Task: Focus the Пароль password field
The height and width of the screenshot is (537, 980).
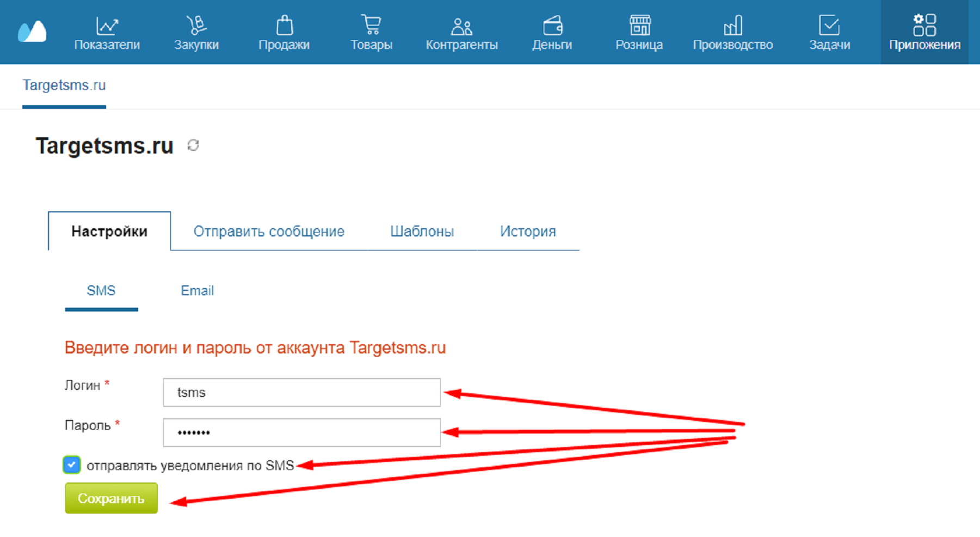Action: [x=302, y=433]
